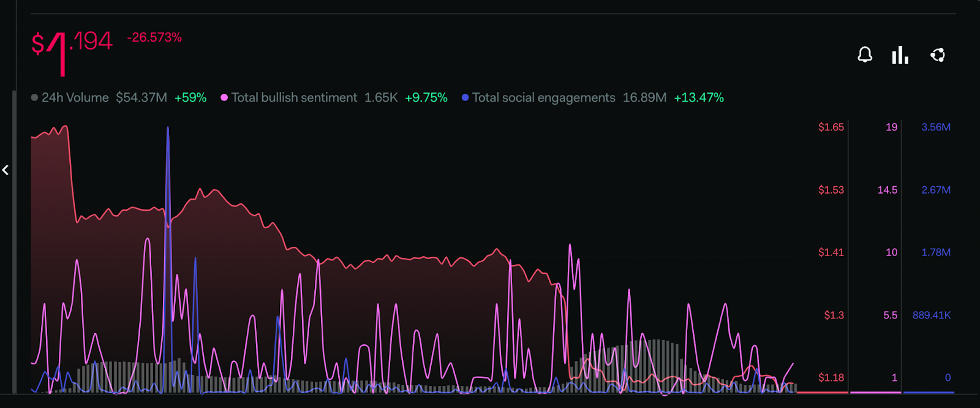This screenshot has height=408, width=980.
Task: Toggle the Total social engagements blue dot
Action: (466, 97)
